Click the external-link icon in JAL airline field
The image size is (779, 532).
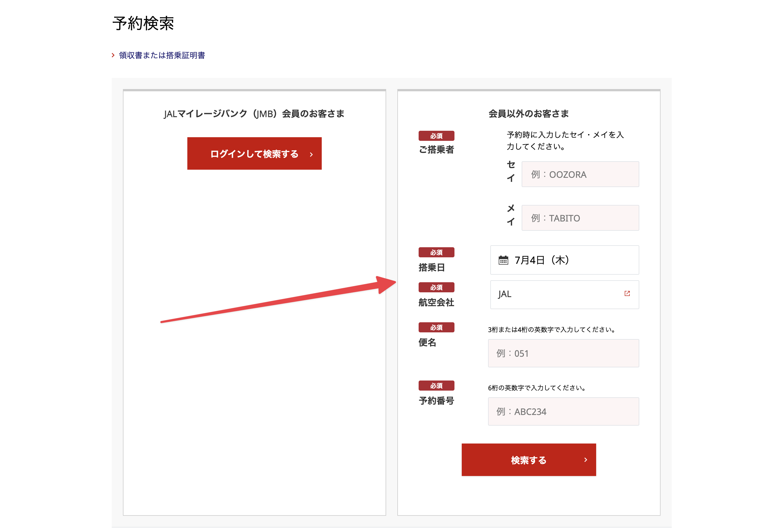pyautogui.click(x=627, y=294)
